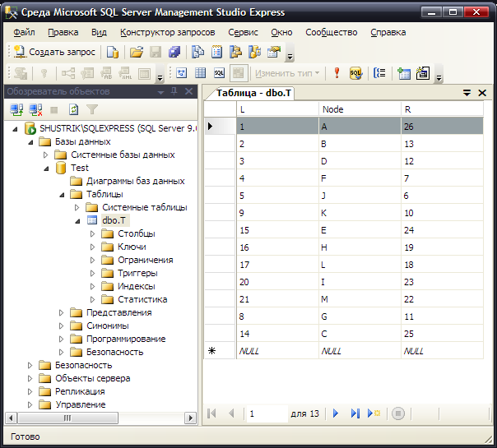Viewport: 497px width, 448px height.
Task: Click the Save All stacked disks icon
Action: point(174,53)
